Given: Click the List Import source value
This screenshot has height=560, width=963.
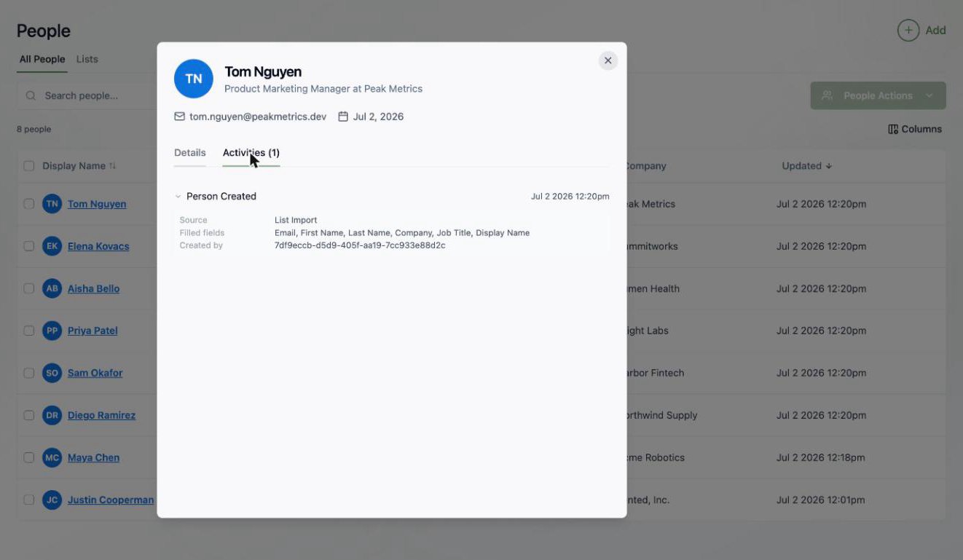Looking at the screenshot, I should click(296, 220).
